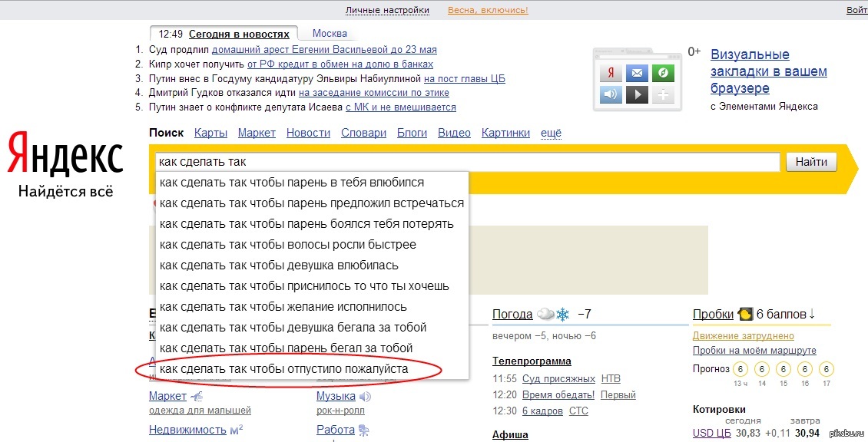Click the icon beside Маркет service link
This screenshot has height=442, width=868.
[197, 396]
